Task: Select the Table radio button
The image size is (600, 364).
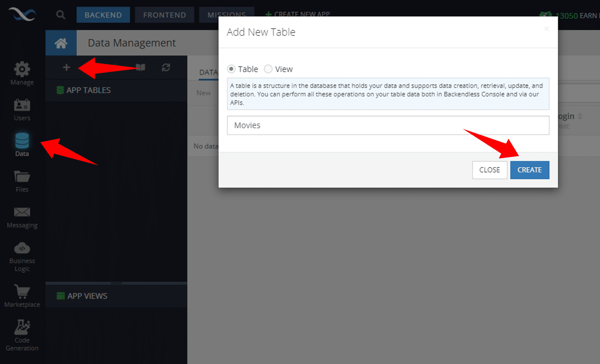Action: pyautogui.click(x=231, y=69)
